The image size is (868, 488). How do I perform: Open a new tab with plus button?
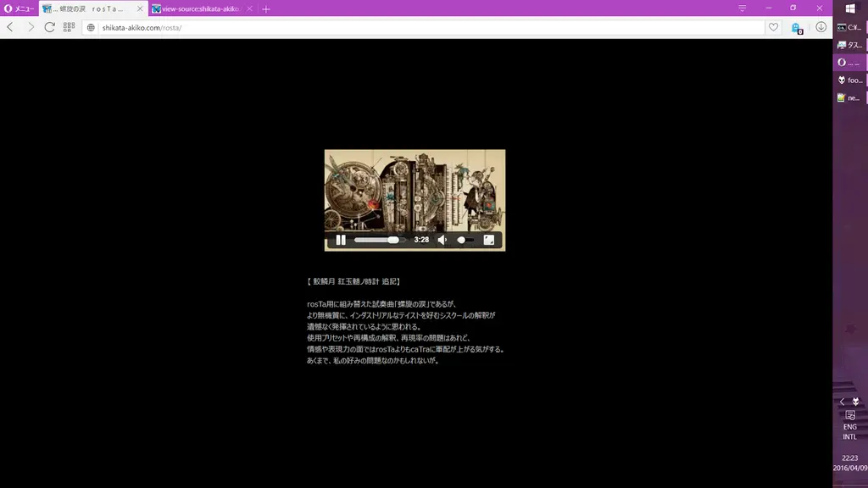click(x=266, y=8)
